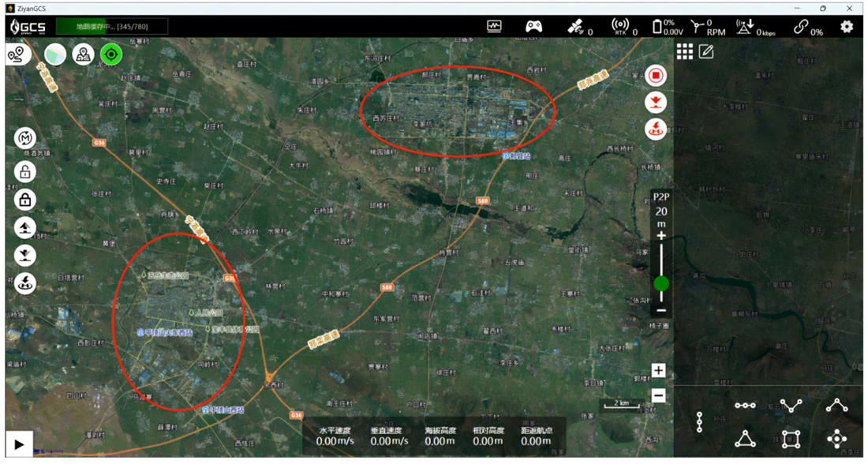Viewport: 868px width, 464px height.
Task: Open the gamepad controller settings
Action: coord(533,26)
